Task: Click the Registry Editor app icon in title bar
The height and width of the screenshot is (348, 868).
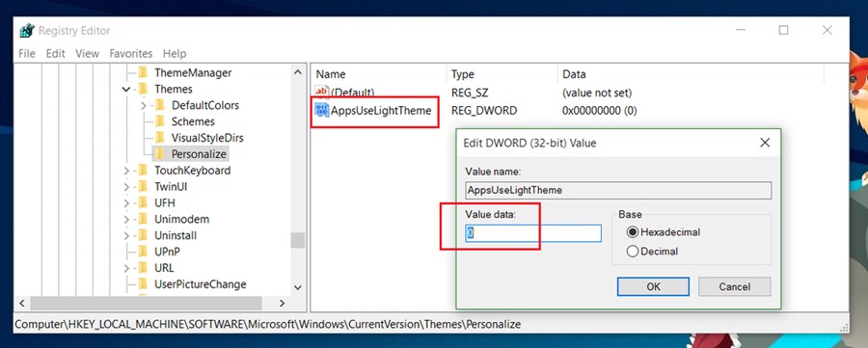Action: point(27,31)
